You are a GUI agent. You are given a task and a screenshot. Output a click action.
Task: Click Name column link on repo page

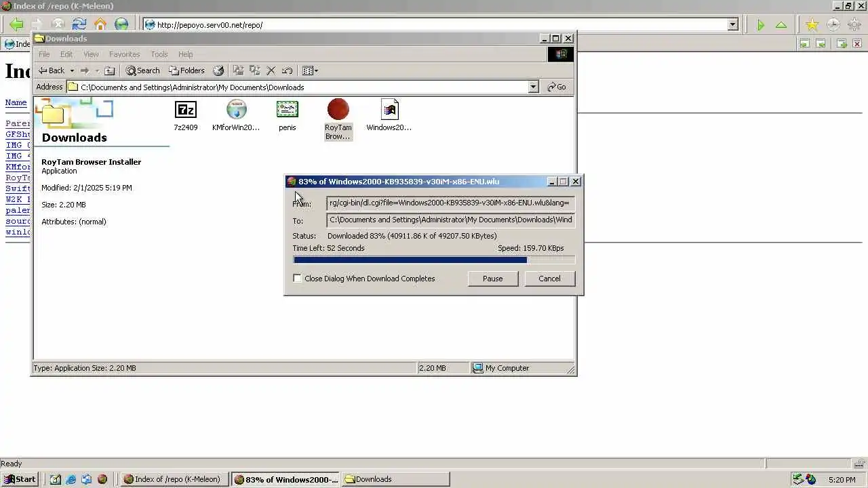pos(16,103)
